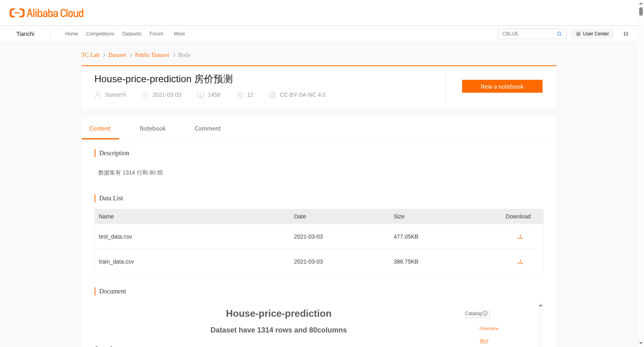The width and height of the screenshot is (644, 347).
Task: Click the New a notebook button
Action: pos(502,86)
